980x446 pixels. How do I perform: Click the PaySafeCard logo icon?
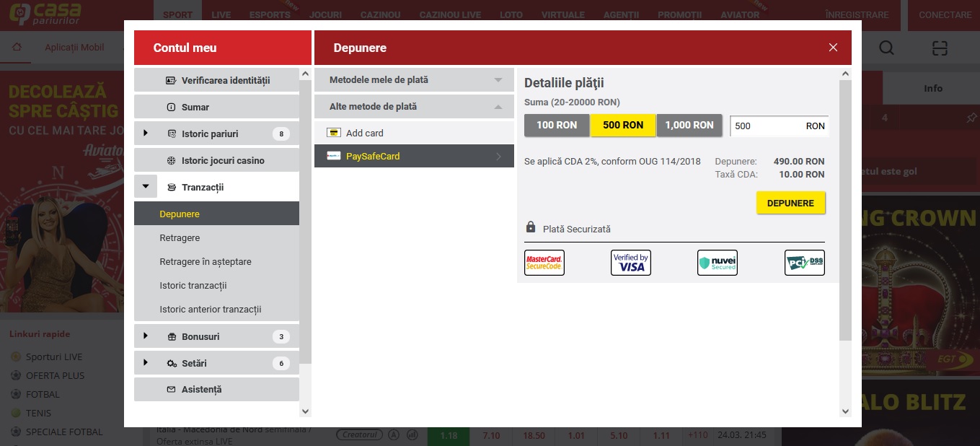[x=333, y=156]
